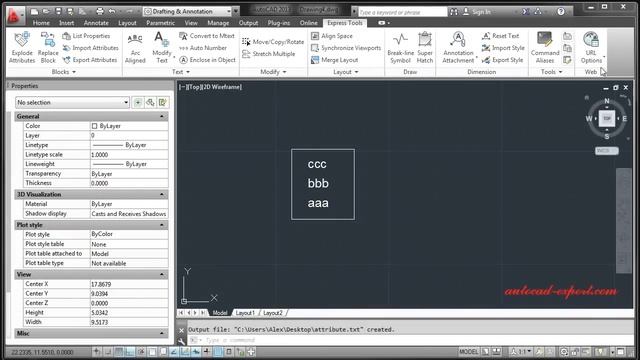Select the Replace Block tool
The height and width of the screenshot is (360, 640).
pyautogui.click(x=48, y=47)
